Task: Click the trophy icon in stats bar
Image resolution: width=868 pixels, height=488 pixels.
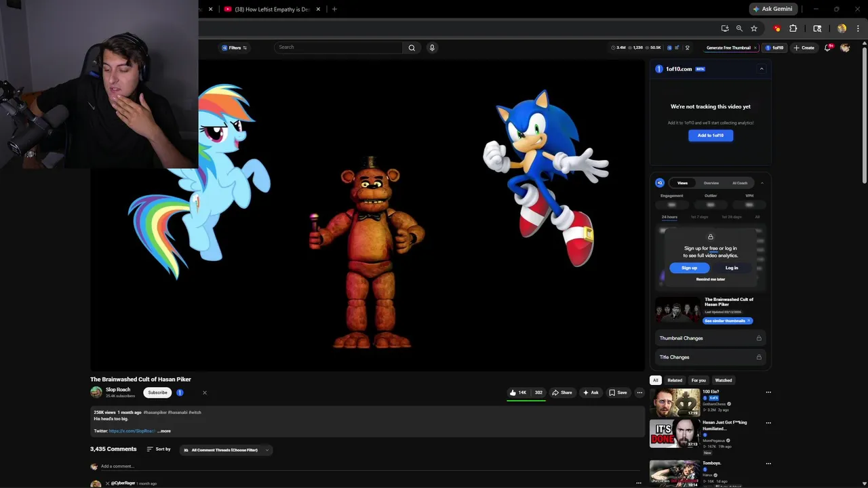Action: point(687,48)
